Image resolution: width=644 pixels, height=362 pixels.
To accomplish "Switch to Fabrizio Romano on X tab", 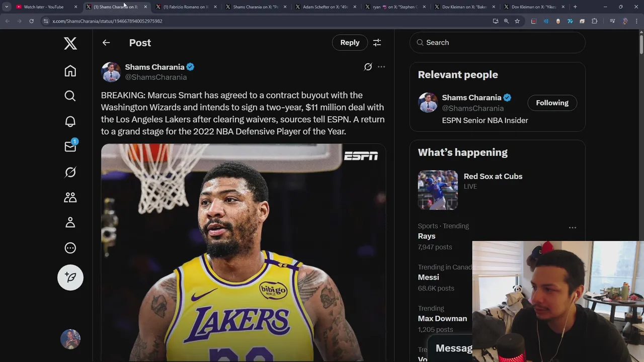I will [x=186, y=7].
